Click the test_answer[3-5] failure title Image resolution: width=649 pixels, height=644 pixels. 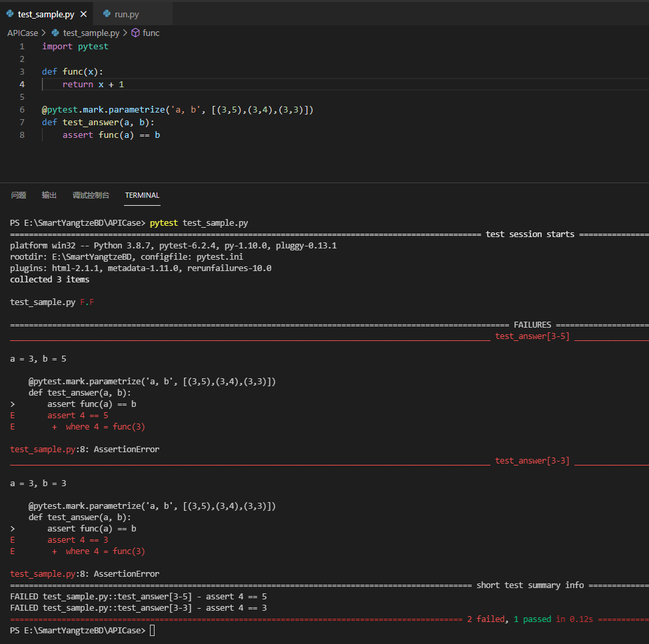tap(532, 336)
